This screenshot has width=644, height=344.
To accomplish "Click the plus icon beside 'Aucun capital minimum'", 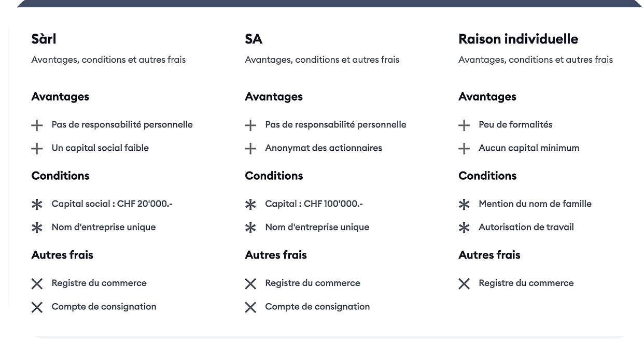I will 464,149.
